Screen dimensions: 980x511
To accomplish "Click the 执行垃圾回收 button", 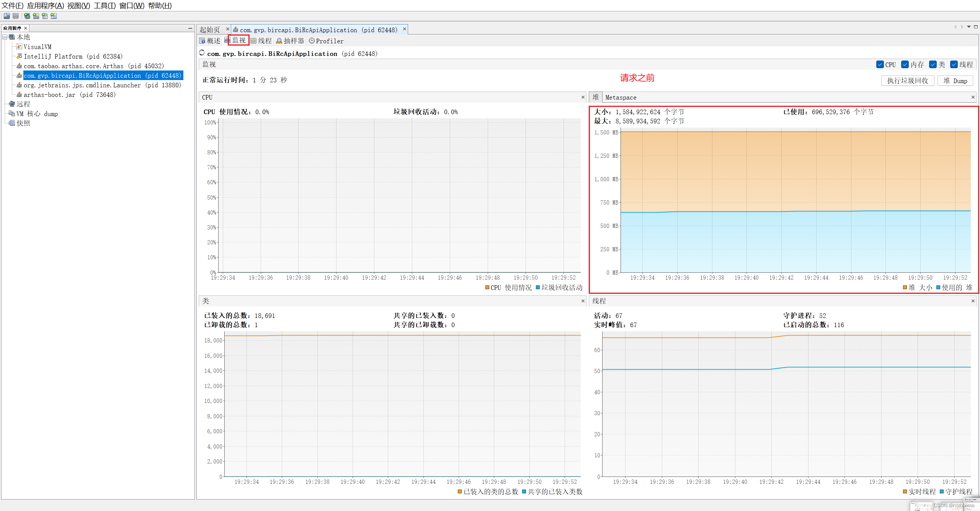I will click(x=908, y=80).
